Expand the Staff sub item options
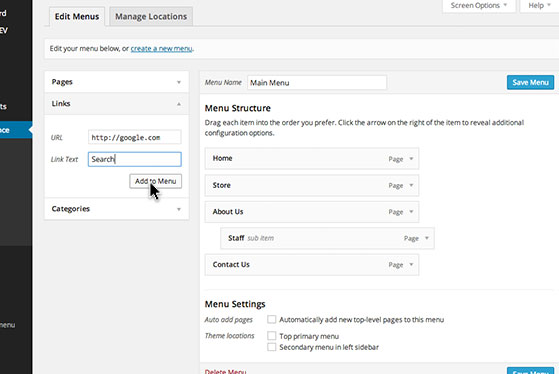This screenshot has width=559, height=374. click(x=427, y=238)
